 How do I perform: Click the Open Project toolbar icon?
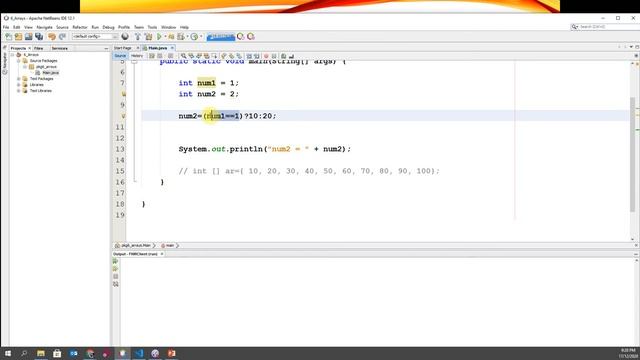point(29,37)
